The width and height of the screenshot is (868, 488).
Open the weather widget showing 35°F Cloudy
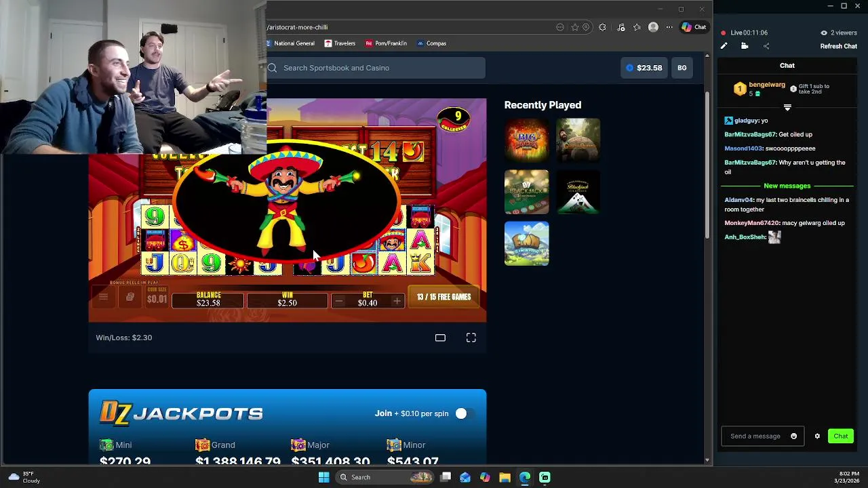coord(24,477)
